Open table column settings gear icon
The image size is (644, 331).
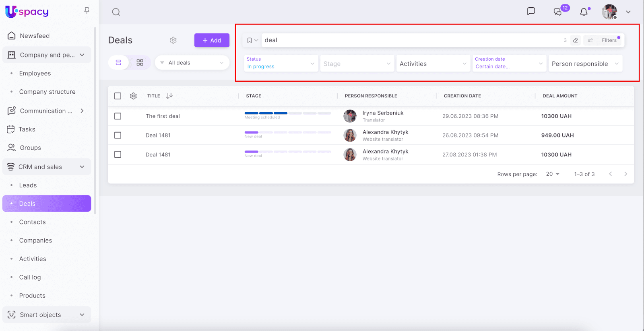click(133, 96)
